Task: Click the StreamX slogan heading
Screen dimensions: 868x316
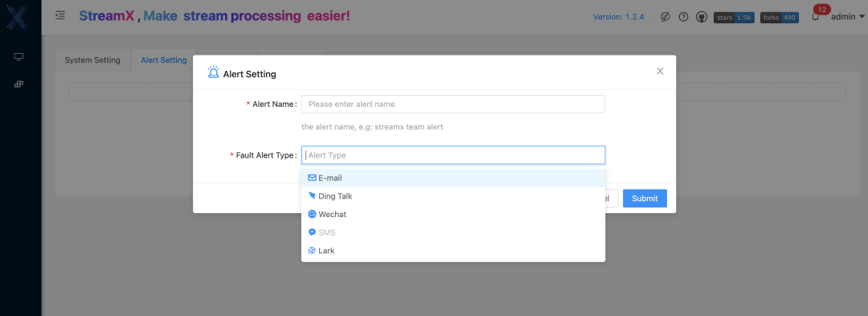Action: coord(215,16)
